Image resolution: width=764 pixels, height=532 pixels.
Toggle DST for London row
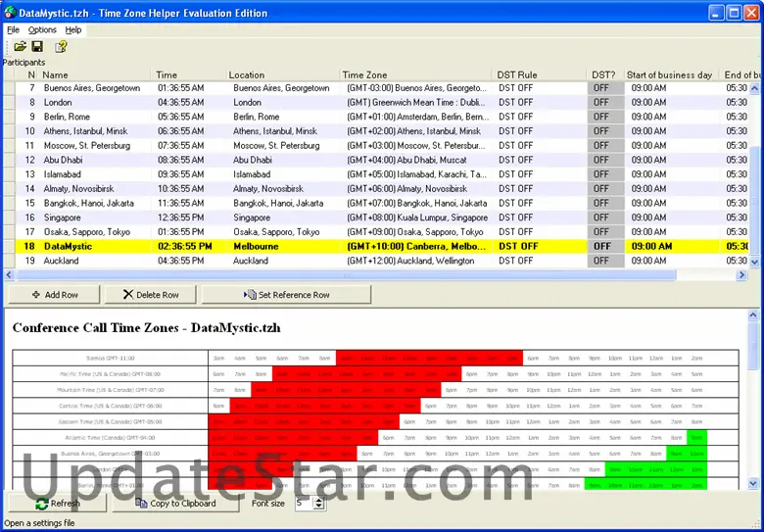pyautogui.click(x=605, y=102)
